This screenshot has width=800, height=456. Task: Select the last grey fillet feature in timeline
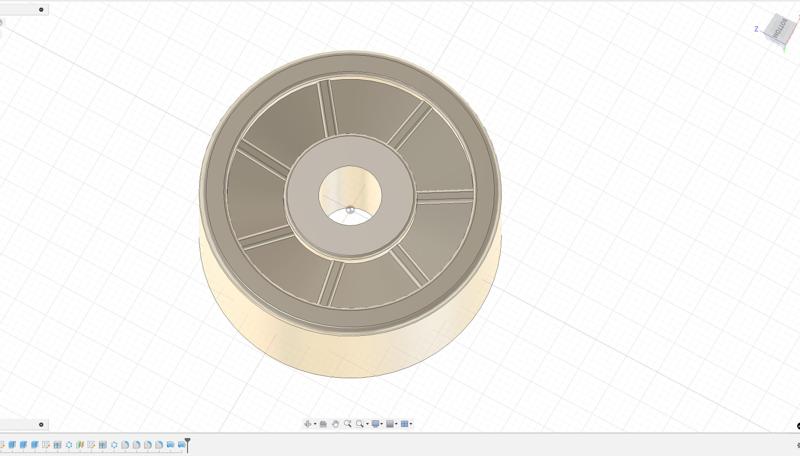(159, 445)
